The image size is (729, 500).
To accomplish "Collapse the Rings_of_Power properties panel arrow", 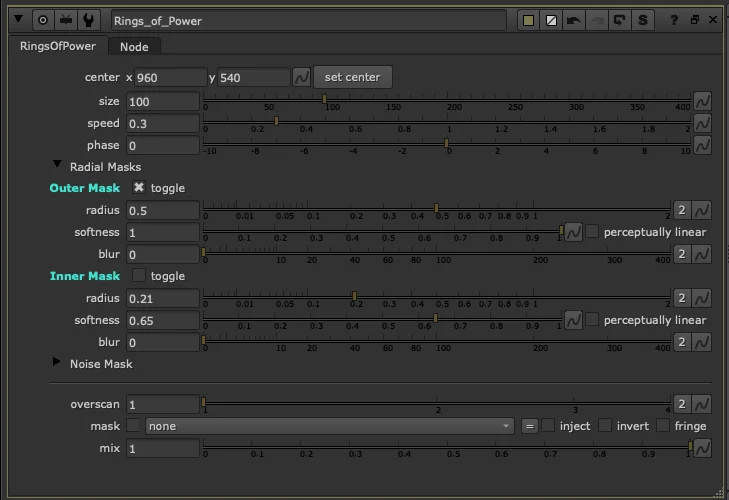I will pos(19,20).
